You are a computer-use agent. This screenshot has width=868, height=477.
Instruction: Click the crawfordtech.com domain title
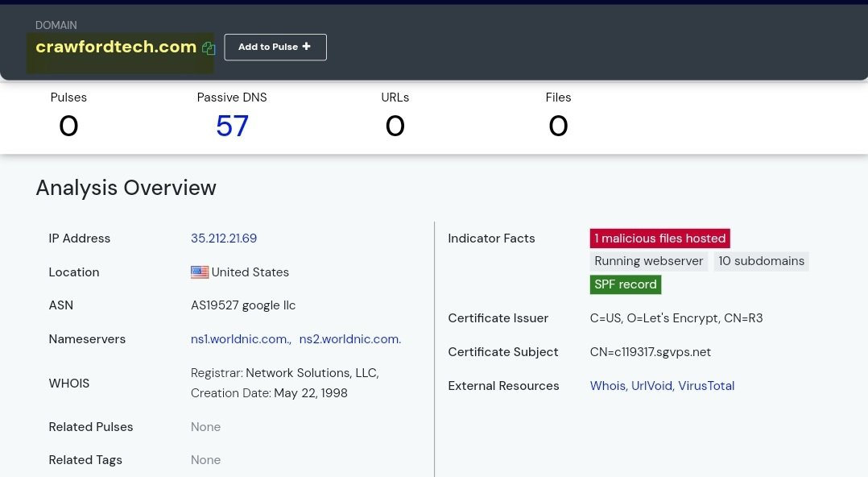click(116, 47)
